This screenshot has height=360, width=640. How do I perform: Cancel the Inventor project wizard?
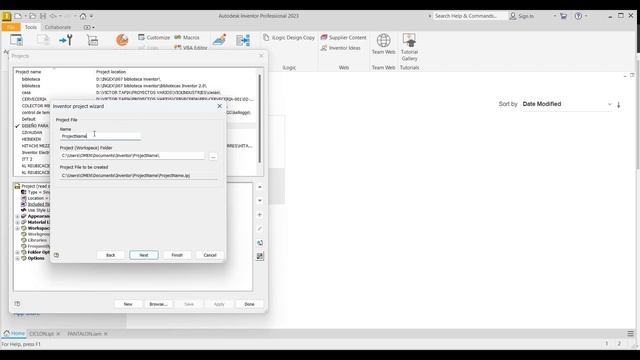[x=210, y=255]
